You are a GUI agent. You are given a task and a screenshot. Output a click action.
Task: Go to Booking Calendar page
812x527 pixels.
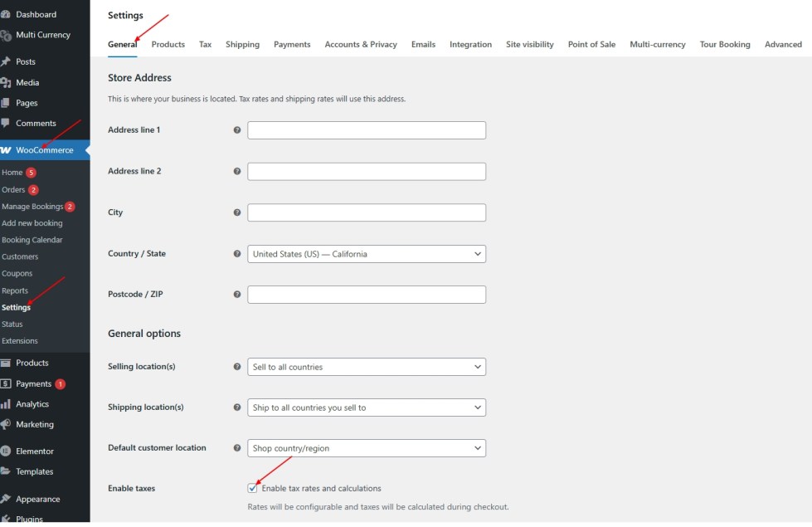[32, 240]
